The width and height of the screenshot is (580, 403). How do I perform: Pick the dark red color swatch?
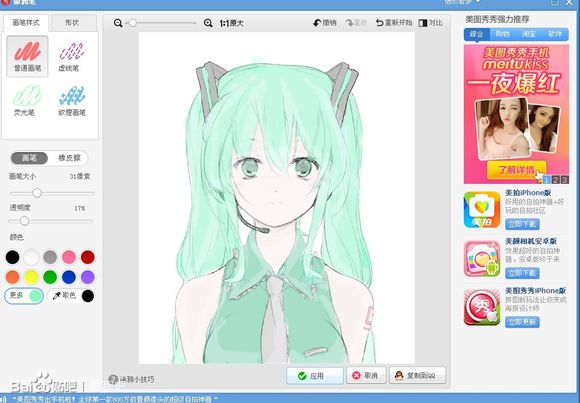click(88, 257)
